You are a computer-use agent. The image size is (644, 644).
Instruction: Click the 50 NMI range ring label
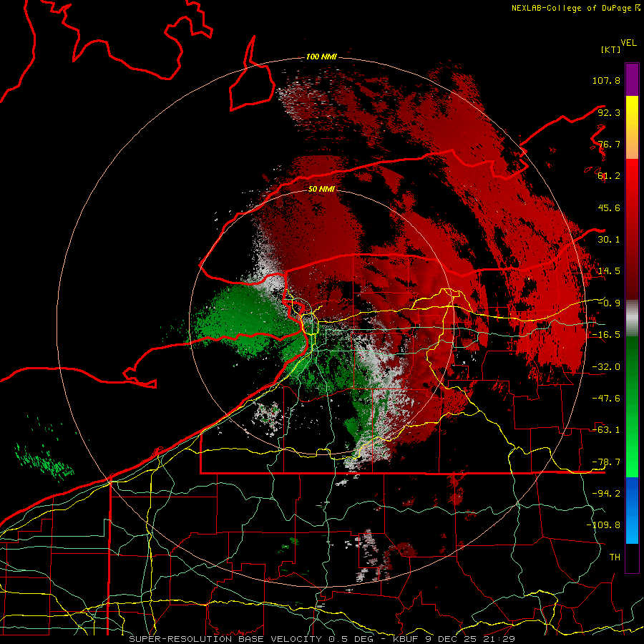(x=321, y=189)
